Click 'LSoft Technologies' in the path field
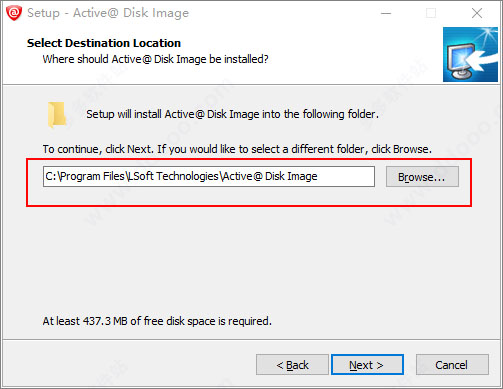 [x=174, y=176]
